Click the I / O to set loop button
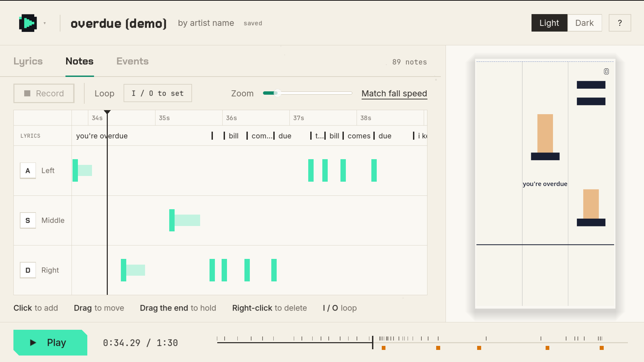The width and height of the screenshot is (644, 362). click(158, 93)
